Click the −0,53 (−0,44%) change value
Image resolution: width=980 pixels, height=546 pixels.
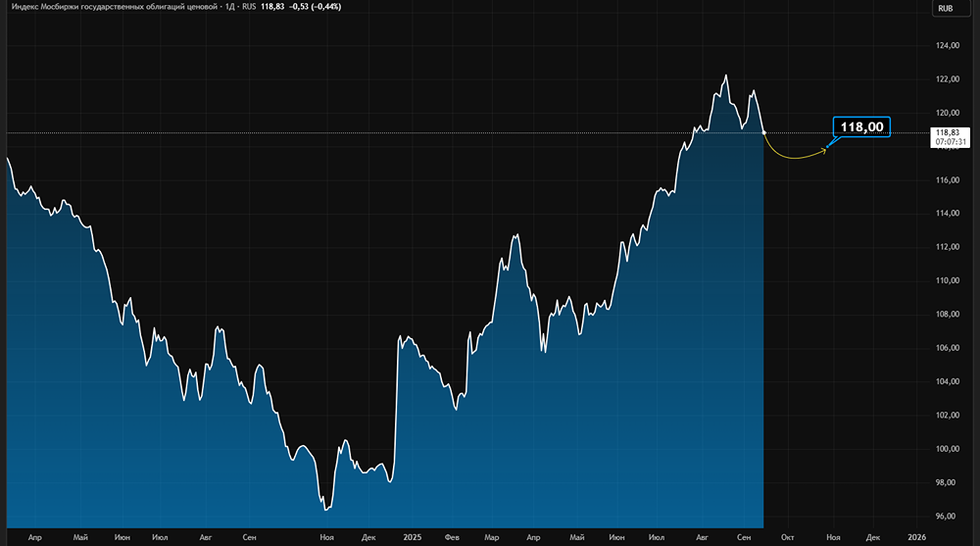tap(315, 7)
